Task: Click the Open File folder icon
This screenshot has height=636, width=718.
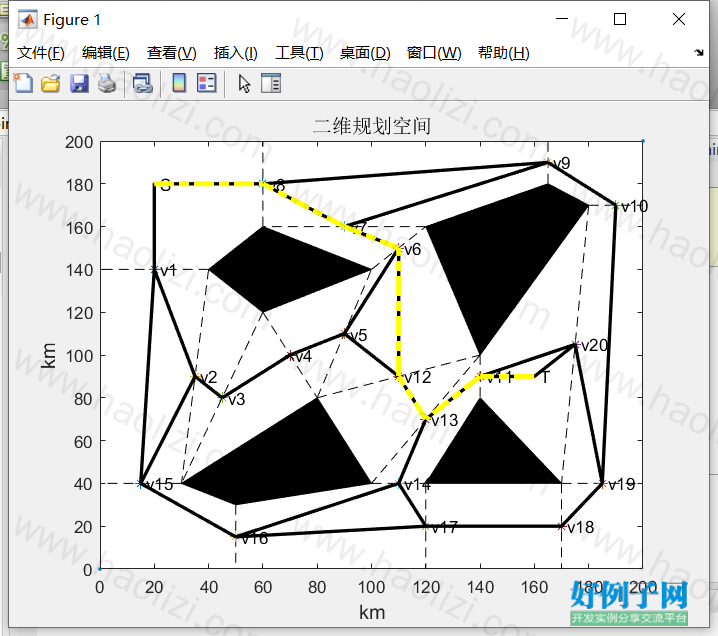Action: point(50,84)
